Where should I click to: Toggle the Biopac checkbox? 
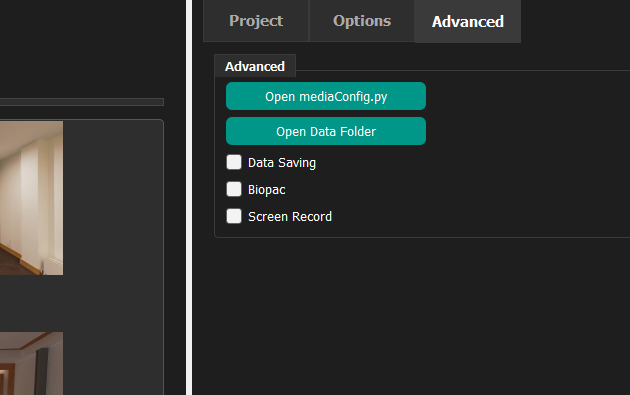tap(234, 189)
